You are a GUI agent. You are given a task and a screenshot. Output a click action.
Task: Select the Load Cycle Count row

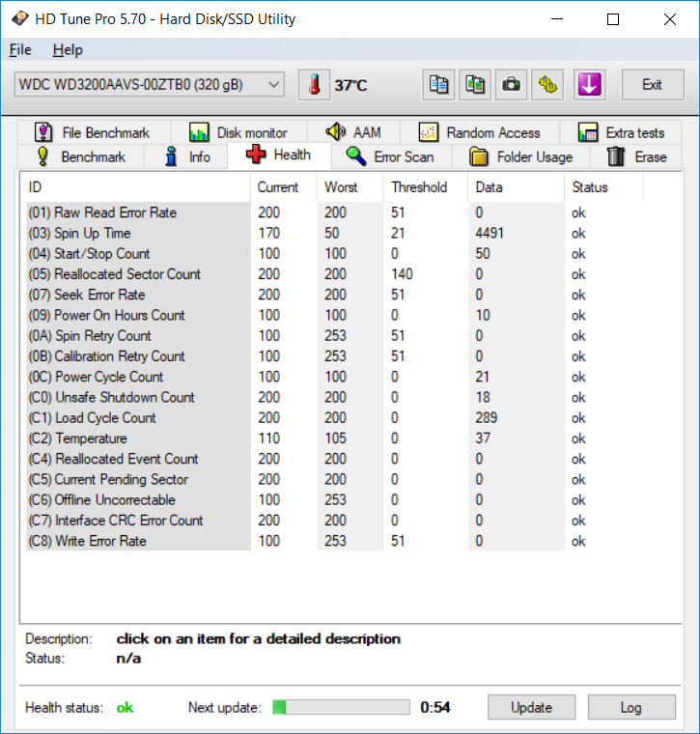point(335,418)
